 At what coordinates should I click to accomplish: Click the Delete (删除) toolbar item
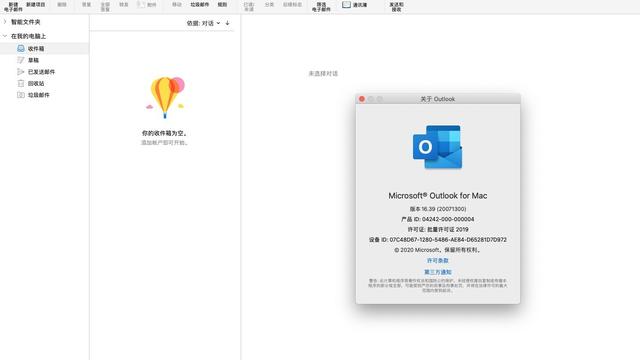point(62,4)
